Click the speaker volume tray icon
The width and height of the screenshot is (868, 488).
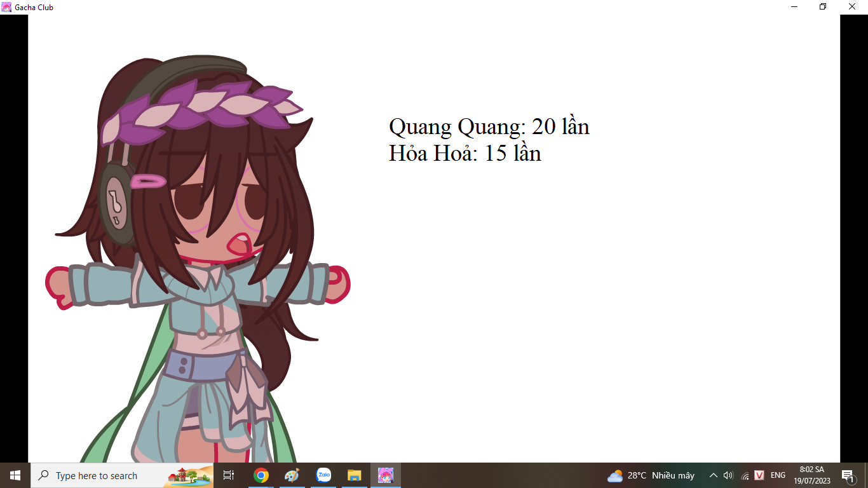coord(728,475)
